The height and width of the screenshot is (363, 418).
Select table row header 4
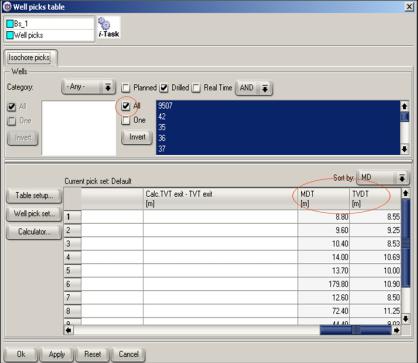pos(72,257)
